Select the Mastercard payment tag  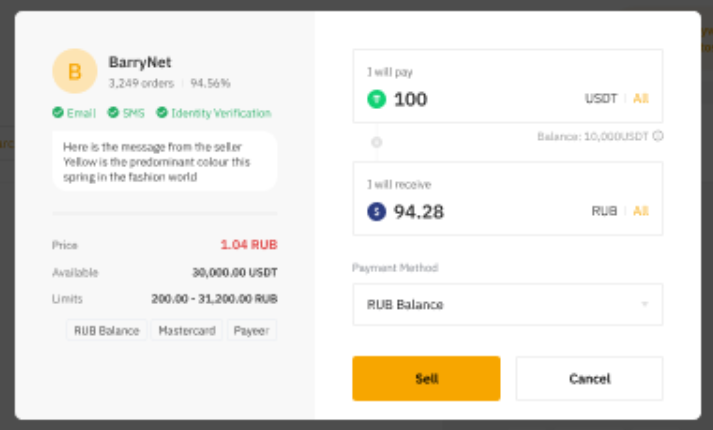pos(187,330)
